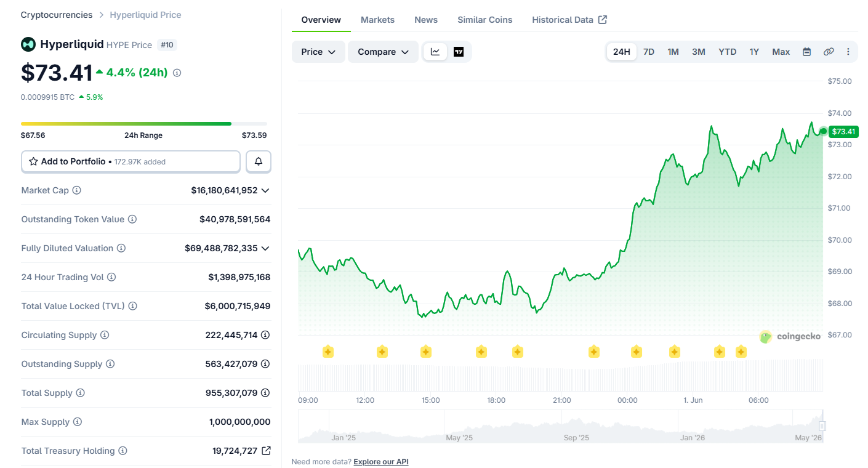Show info tooltip for Total Treasury Holding
Viewport: 868px width, 468px height.
(123, 451)
